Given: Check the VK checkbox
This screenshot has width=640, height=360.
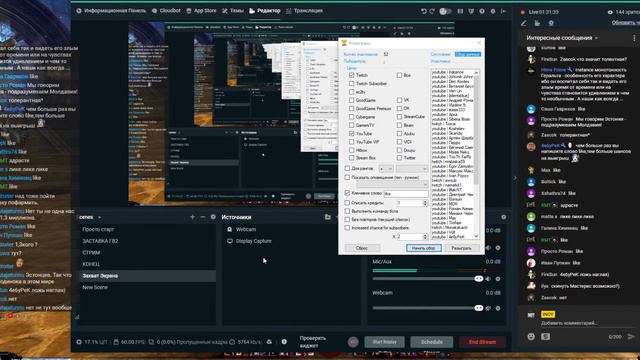Looking at the screenshot, I should 399,100.
